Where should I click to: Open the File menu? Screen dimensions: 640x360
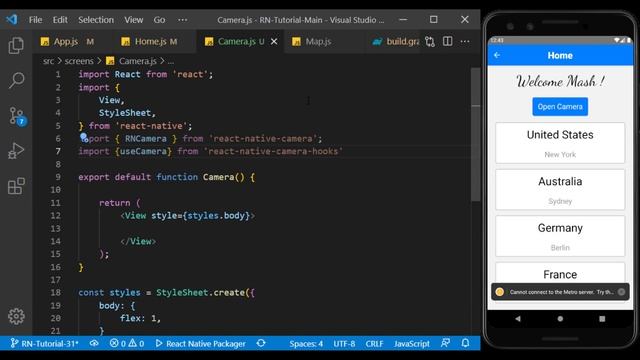pos(36,20)
